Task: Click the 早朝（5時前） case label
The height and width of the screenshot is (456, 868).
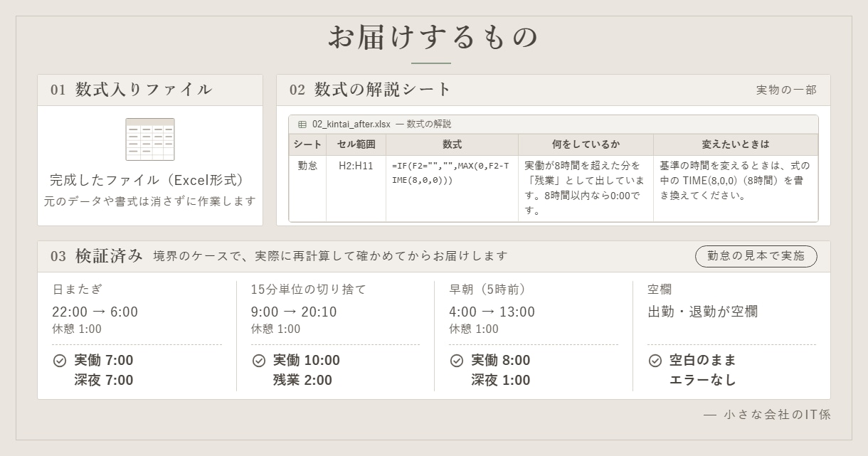Action: pos(487,290)
